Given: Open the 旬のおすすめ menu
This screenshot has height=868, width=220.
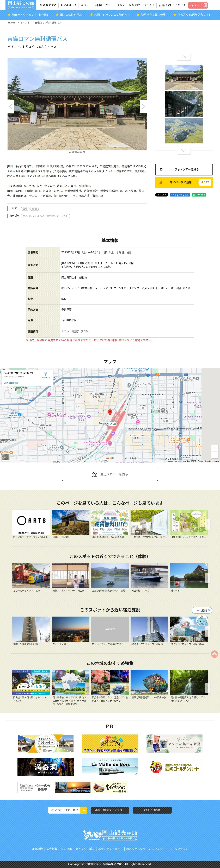Looking at the screenshot, I should (x=48, y=5).
